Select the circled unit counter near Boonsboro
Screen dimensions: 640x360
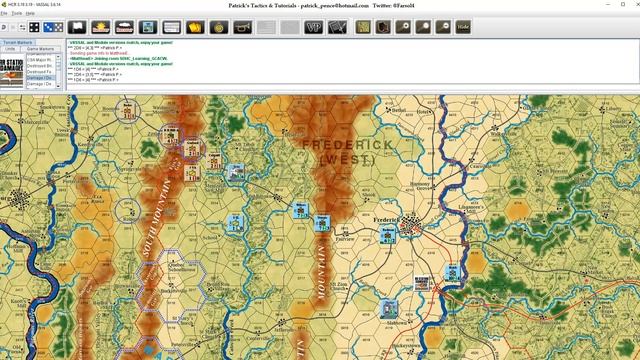(x=128, y=111)
